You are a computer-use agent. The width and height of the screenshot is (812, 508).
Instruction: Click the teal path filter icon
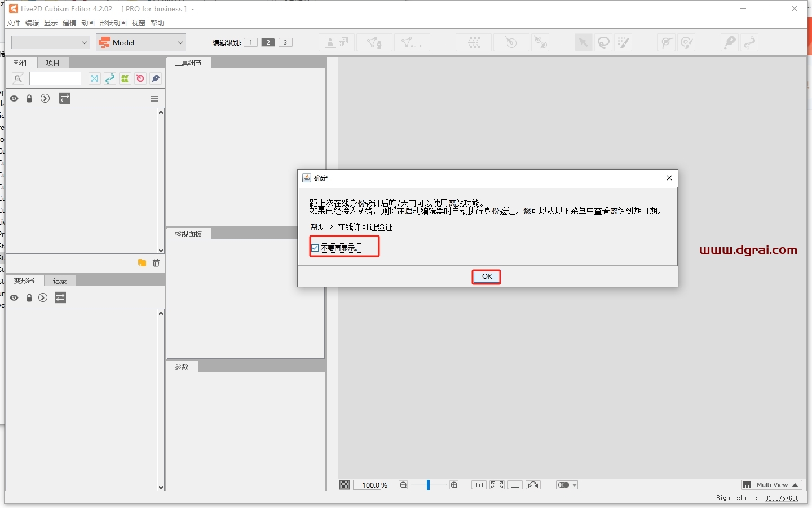tap(110, 78)
